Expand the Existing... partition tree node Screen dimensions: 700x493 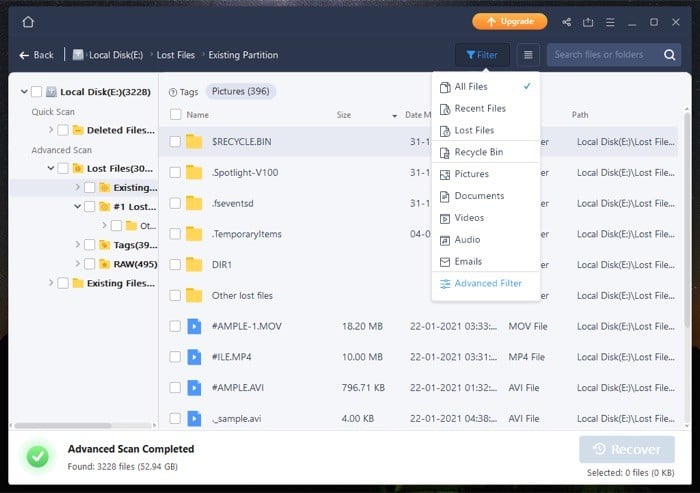tap(78, 188)
